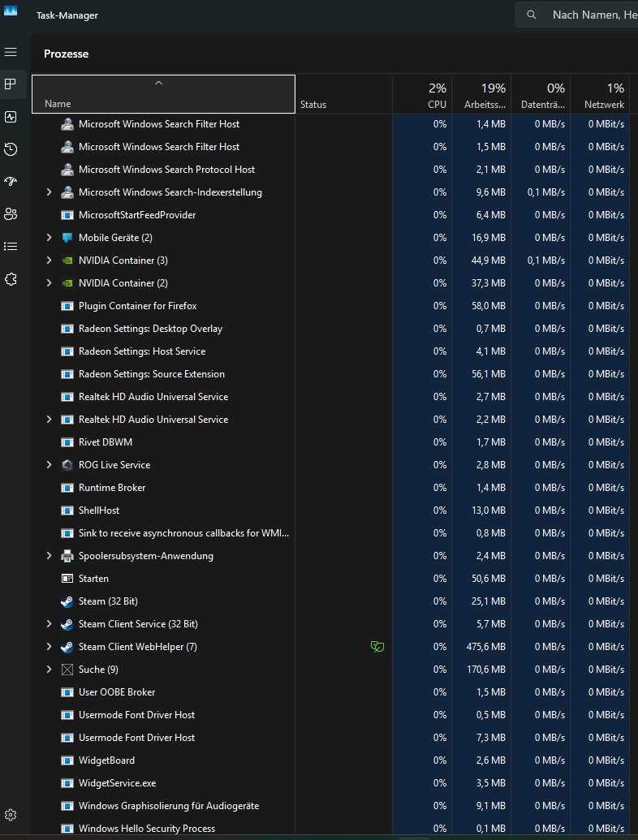Select Windows Hello Security Process
This screenshot has width=638, height=840.
tap(330, 828)
